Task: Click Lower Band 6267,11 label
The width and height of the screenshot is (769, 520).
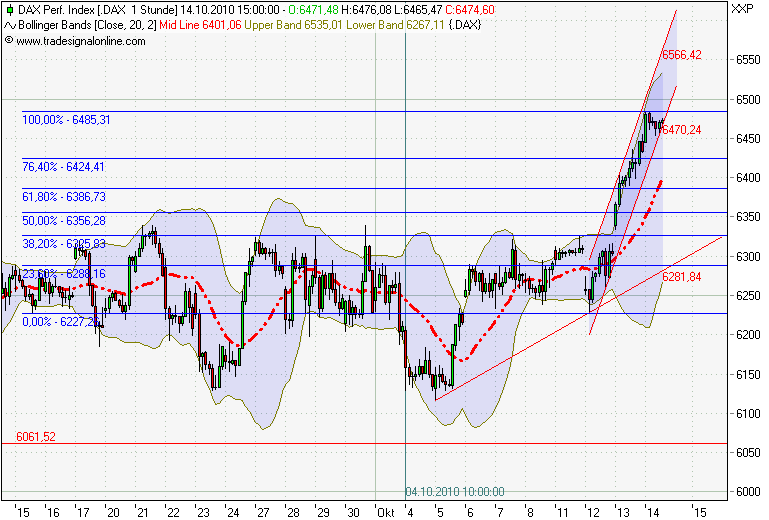Action: (395, 25)
